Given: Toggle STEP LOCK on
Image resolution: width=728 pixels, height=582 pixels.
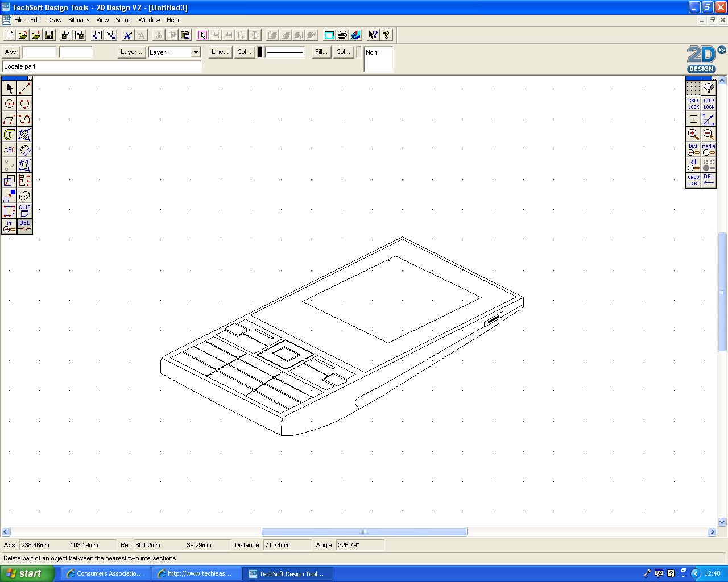Looking at the screenshot, I should pyautogui.click(x=709, y=103).
